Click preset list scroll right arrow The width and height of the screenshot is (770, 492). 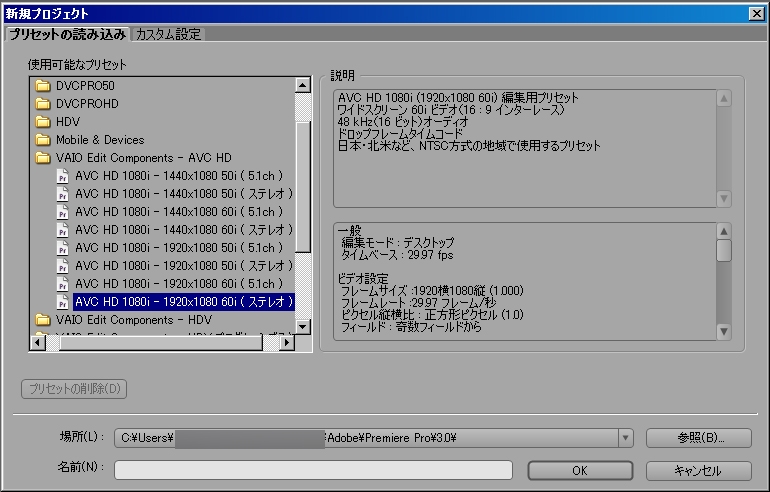pyautogui.click(x=287, y=342)
